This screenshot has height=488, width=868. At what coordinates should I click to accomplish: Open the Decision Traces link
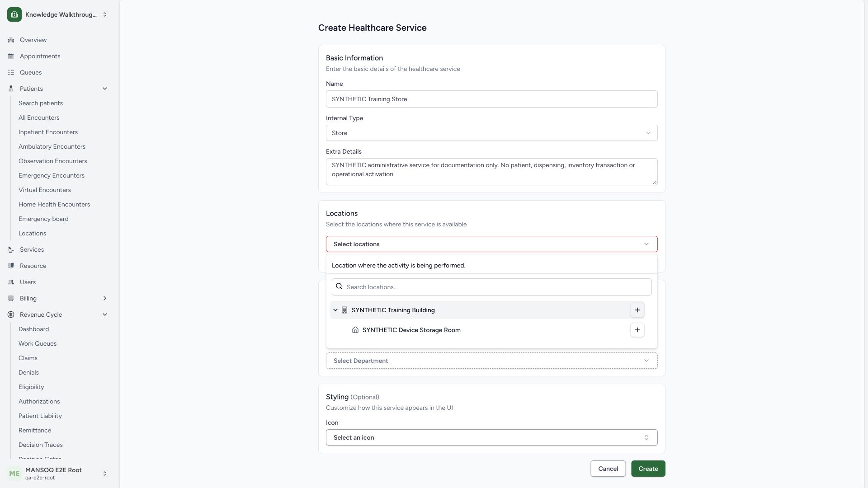click(41, 445)
